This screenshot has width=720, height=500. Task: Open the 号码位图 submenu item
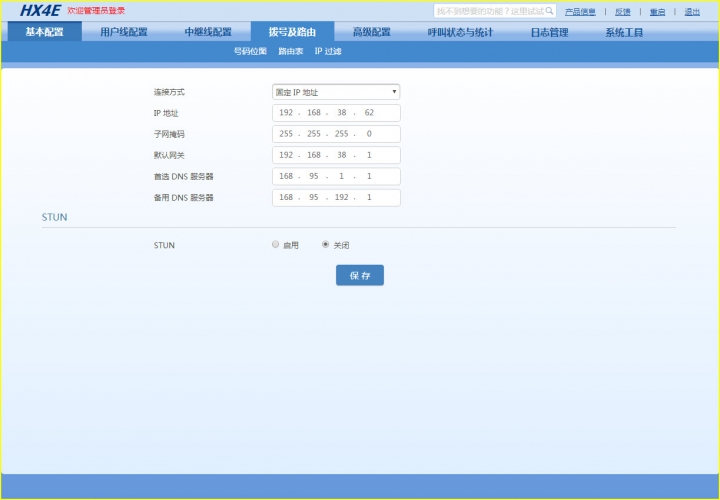click(250, 51)
